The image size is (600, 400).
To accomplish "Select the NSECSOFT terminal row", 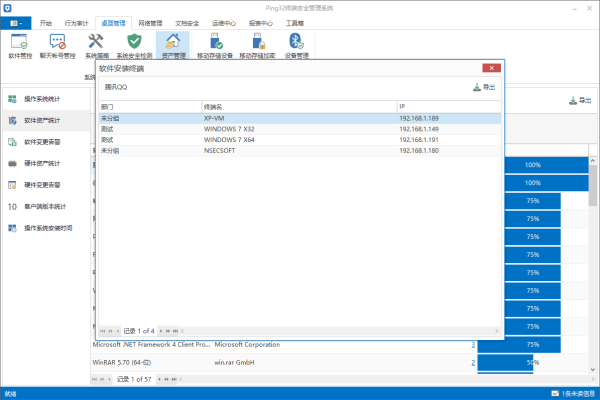I will tap(300, 151).
